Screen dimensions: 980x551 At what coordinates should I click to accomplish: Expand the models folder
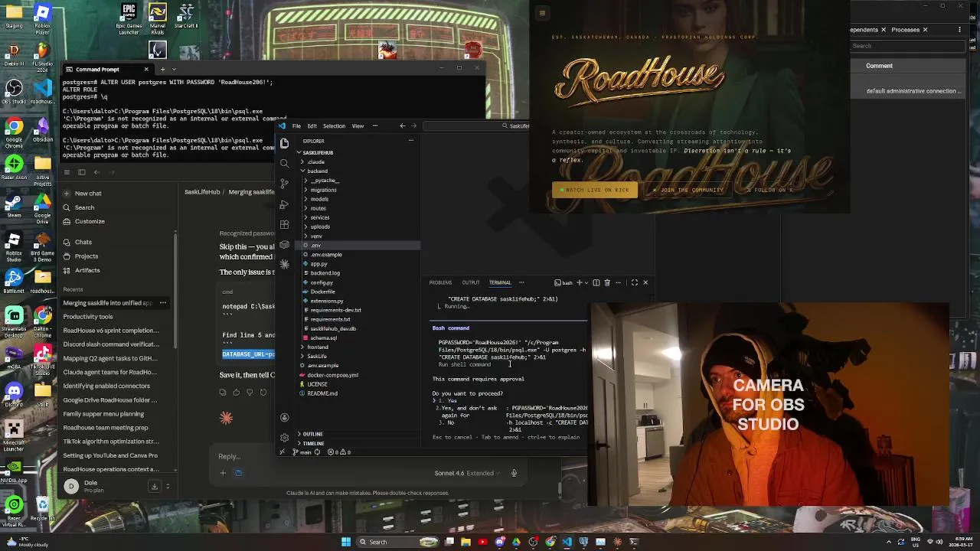[318, 199]
